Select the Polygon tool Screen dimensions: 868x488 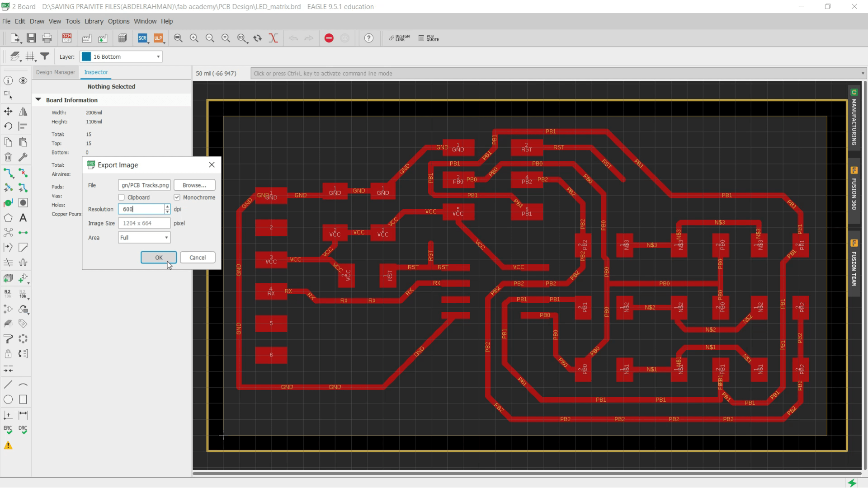(x=8, y=218)
